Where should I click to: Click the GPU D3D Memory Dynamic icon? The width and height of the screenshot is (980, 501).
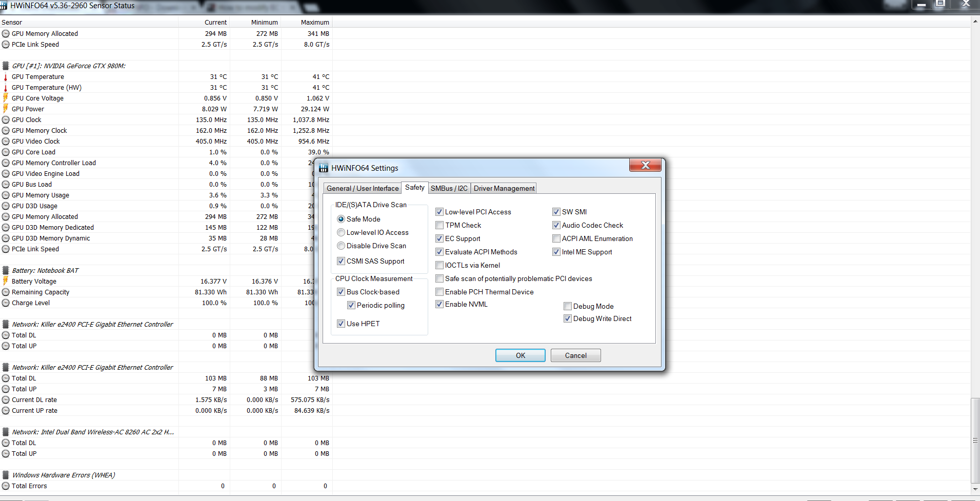pyautogui.click(x=6, y=238)
